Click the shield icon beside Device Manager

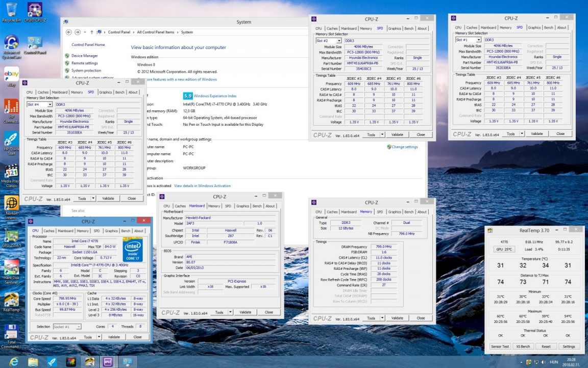[67, 56]
